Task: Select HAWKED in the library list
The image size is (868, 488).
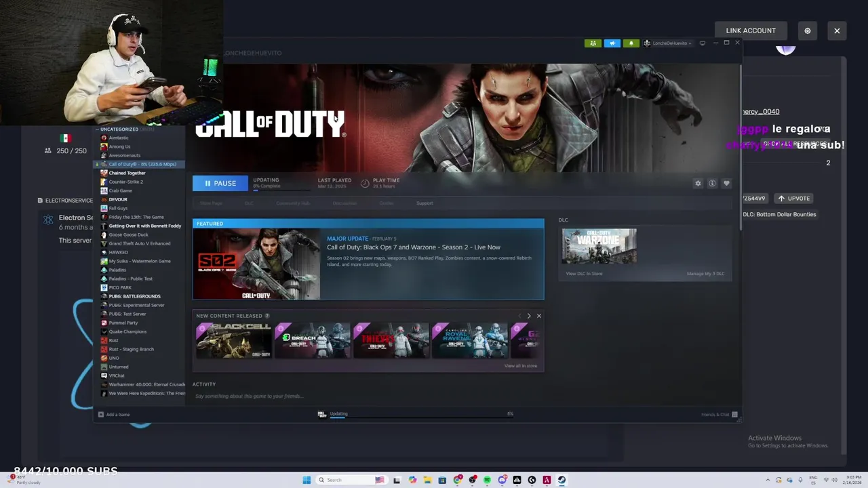Action: pyautogui.click(x=118, y=252)
